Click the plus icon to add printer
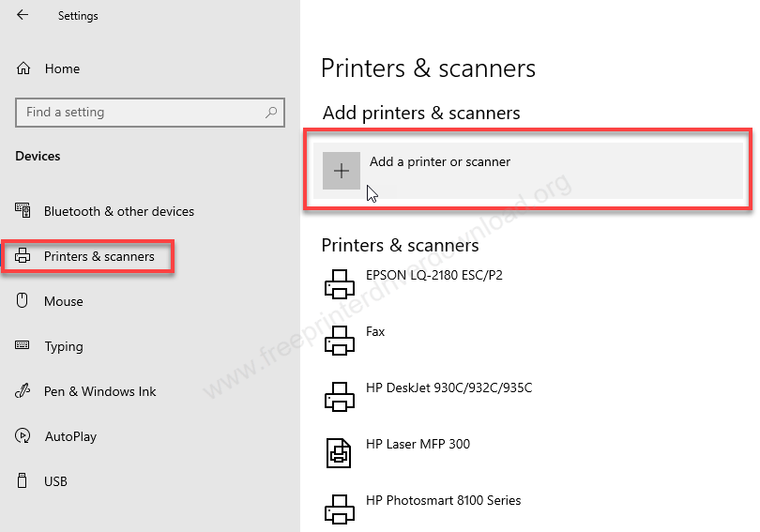The image size is (760, 532). tap(342, 171)
